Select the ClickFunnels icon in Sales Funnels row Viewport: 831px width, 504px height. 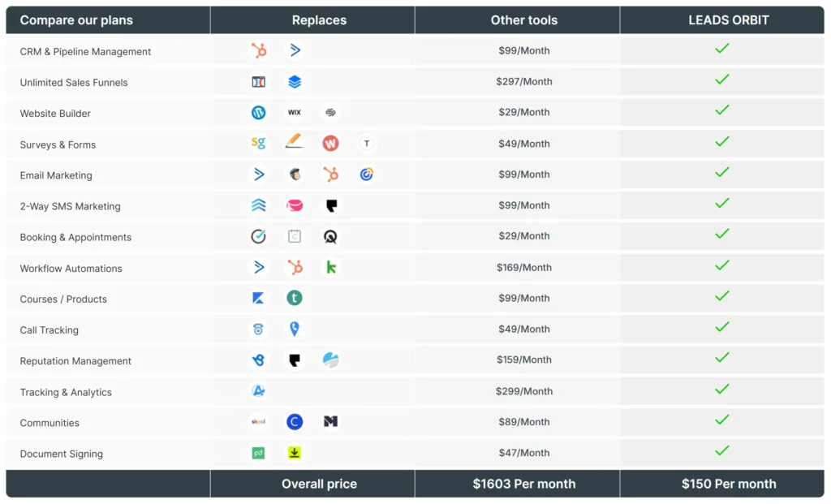[x=259, y=82]
